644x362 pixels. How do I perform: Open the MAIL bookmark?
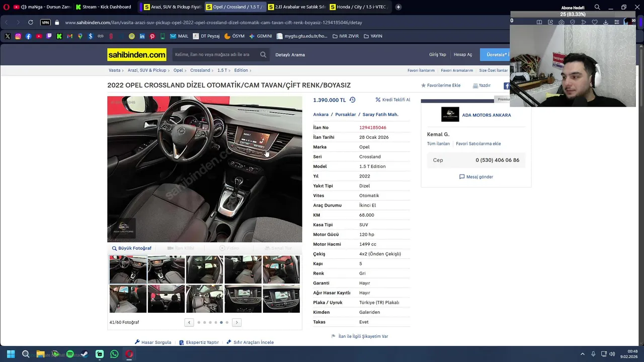point(179,36)
